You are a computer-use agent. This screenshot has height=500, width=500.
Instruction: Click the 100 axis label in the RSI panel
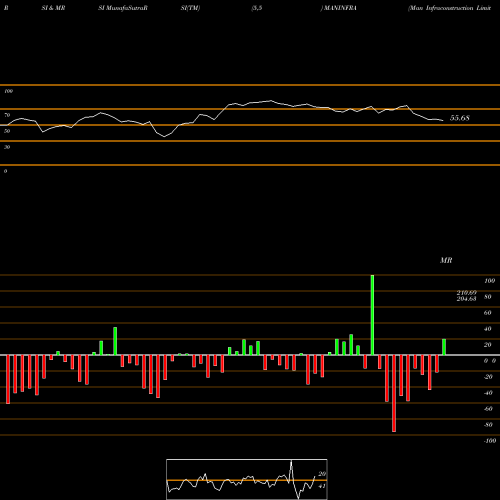(9, 91)
